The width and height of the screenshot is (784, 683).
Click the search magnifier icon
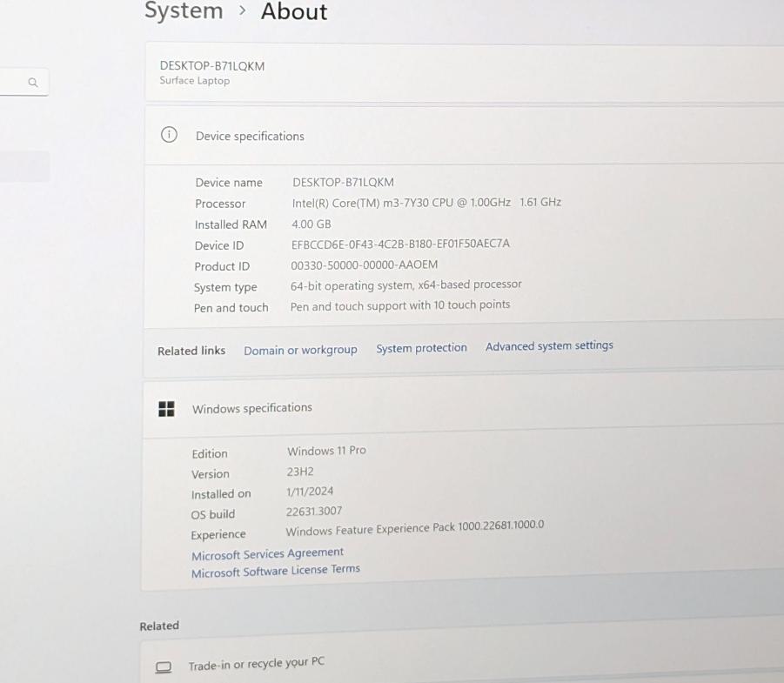pos(33,83)
